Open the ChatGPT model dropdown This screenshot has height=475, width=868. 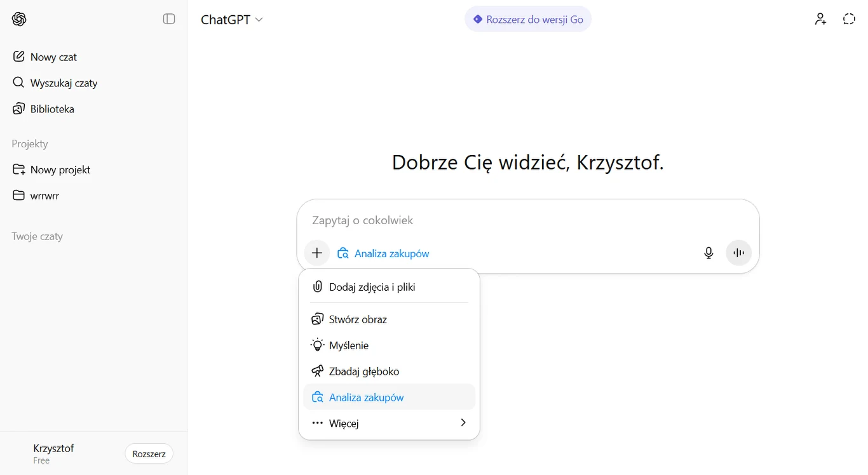[x=232, y=20]
